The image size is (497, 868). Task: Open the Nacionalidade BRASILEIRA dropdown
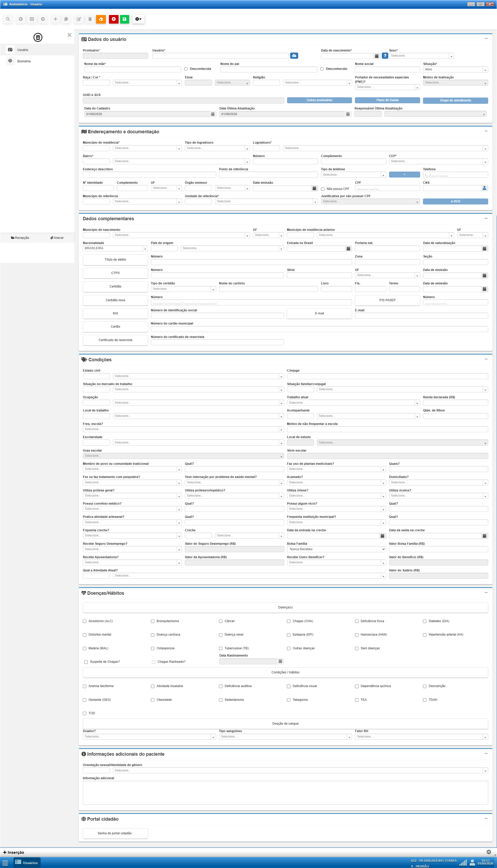point(115,248)
